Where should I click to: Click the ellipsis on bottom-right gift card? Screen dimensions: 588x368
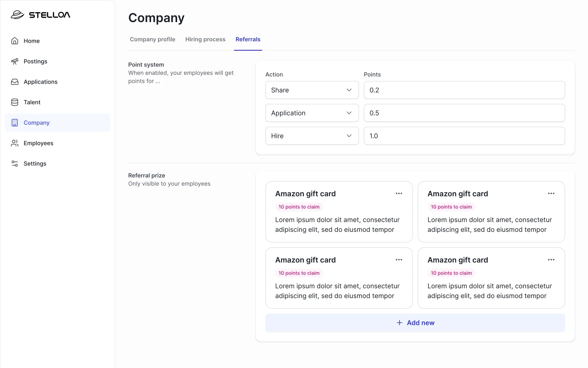click(551, 259)
